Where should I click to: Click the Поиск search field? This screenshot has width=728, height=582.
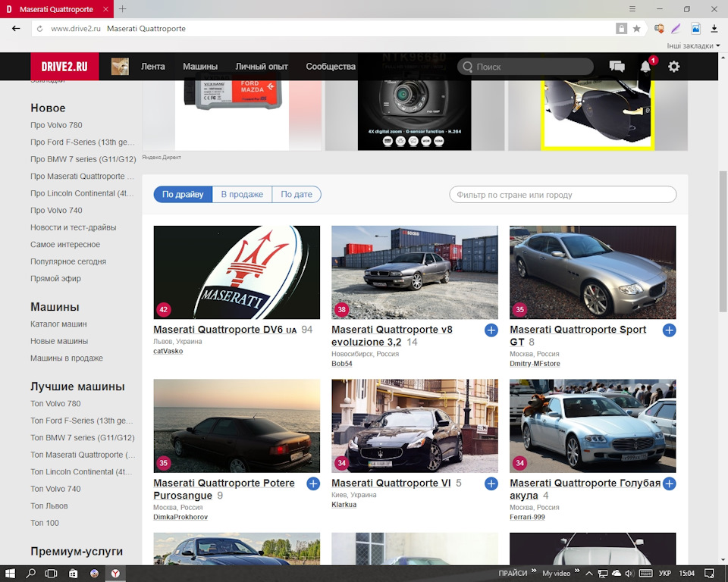tap(525, 67)
